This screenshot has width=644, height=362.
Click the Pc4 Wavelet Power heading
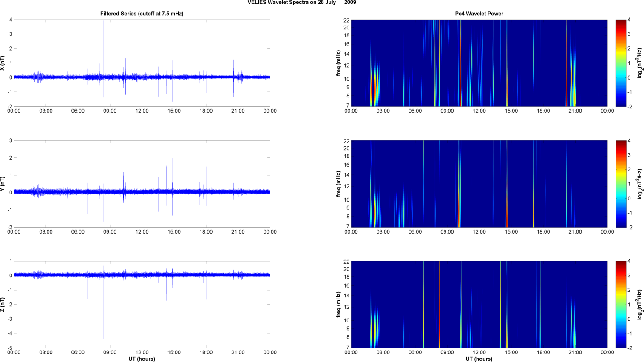479,14
